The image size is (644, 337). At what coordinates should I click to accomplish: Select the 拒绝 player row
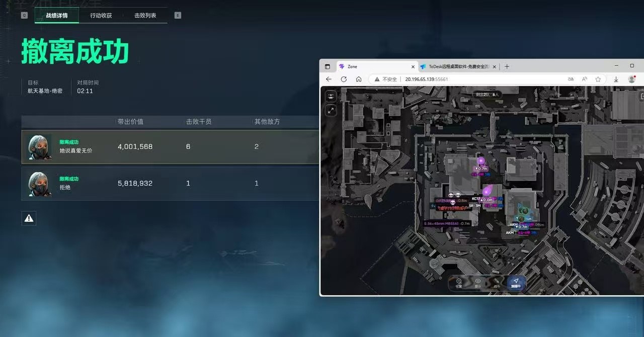[170, 184]
